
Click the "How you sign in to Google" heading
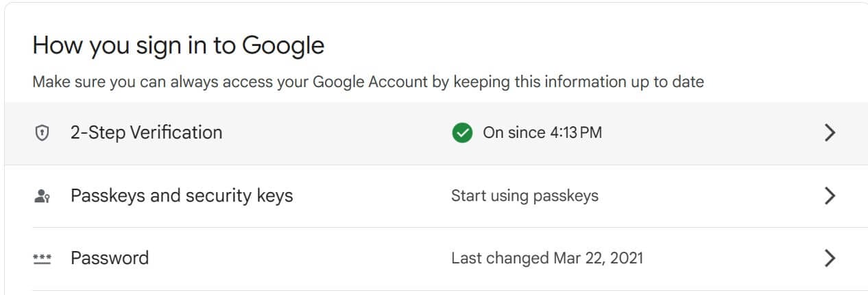[178, 45]
